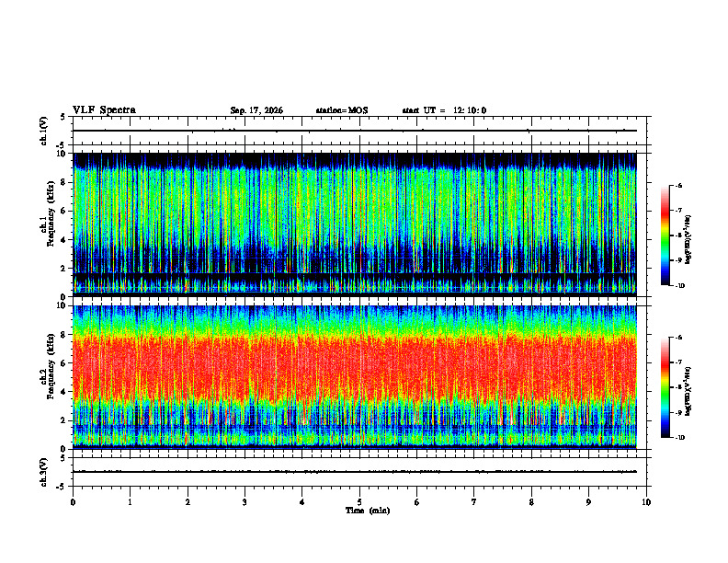Click the 0 tick on the time axis
The width and height of the screenshot is (728, 563).
click(73, 502)
